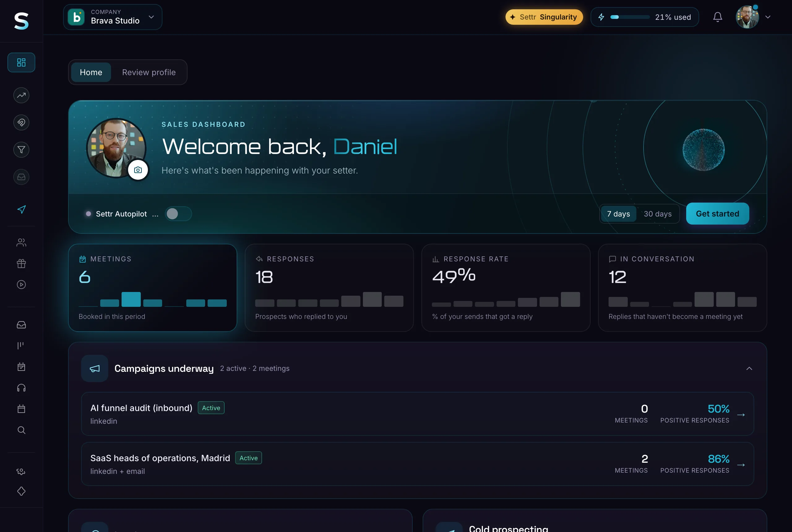
Task: Select the Meetings stat card
Action: point(153,288)
